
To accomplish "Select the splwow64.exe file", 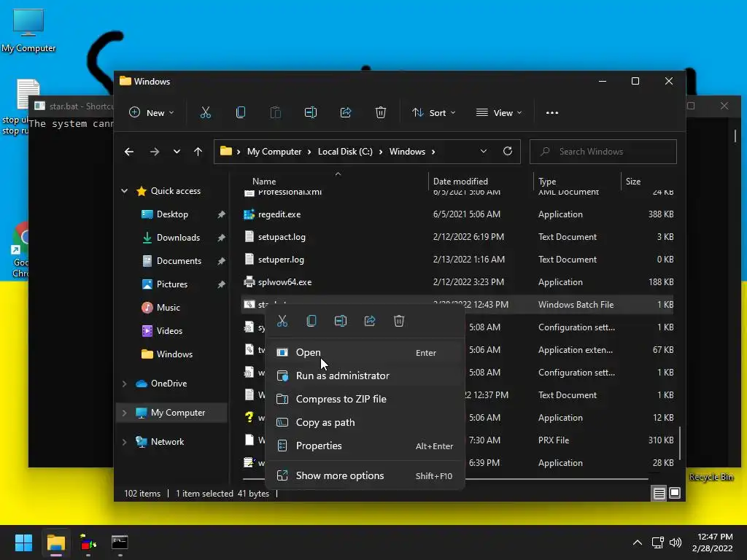I will click(457, 282).
